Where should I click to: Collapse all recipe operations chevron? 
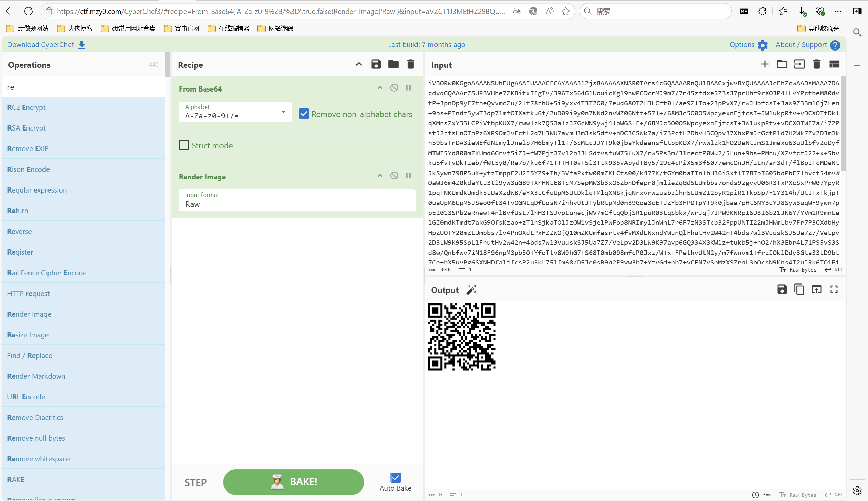359,64
